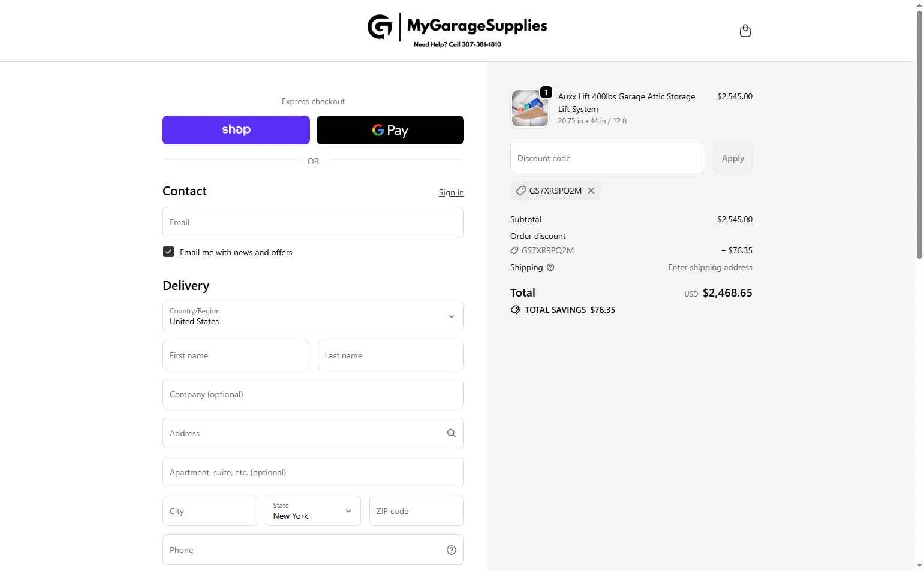Click the First name field
The height and width of the screenshot is (571, 924).
pos(236,355)
